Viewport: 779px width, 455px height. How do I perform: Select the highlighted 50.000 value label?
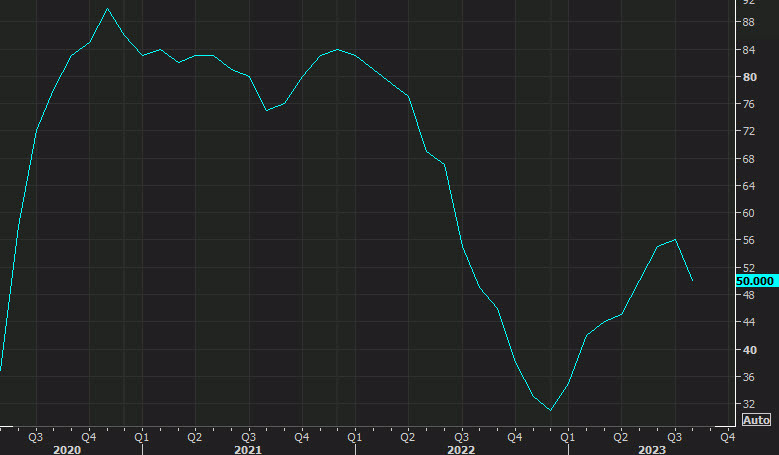(x=756, y=281)
